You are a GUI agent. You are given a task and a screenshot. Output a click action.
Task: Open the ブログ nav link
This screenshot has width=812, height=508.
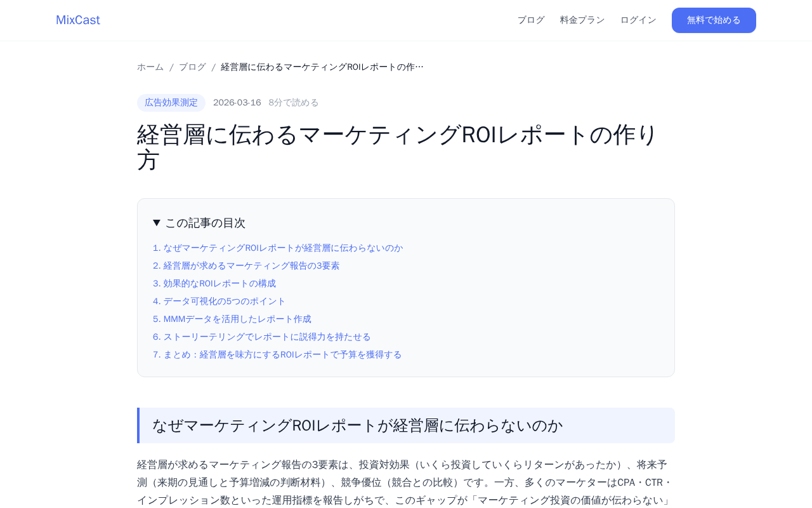pos(531,20)
